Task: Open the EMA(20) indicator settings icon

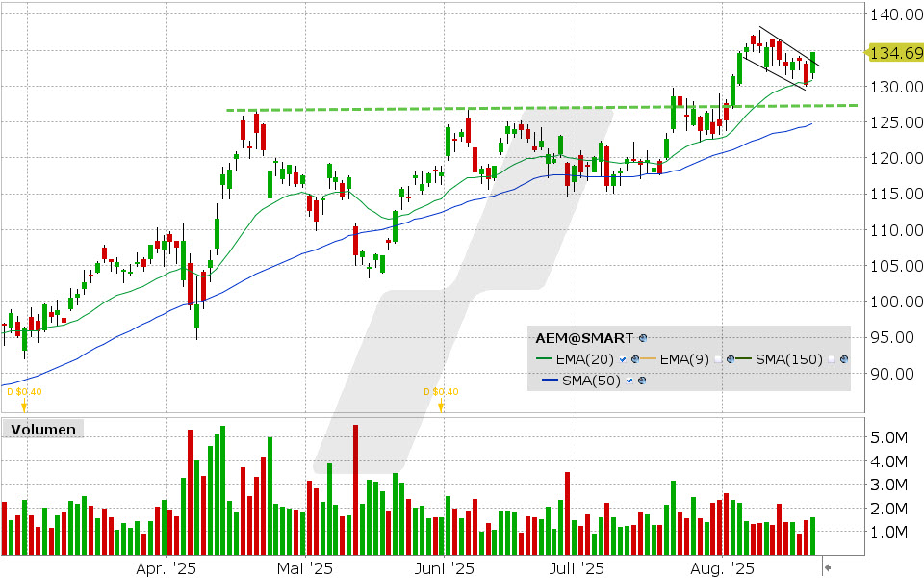Action: click(635, 359)
